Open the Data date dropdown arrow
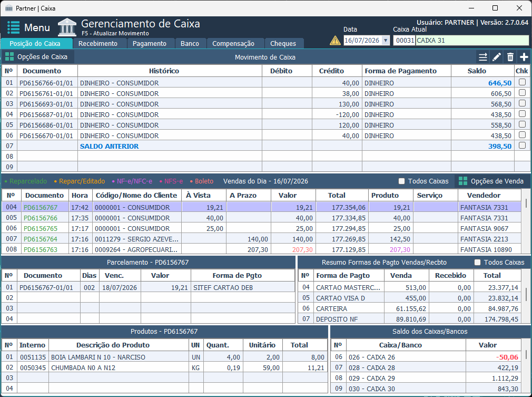Viewport: 532px width, 397px height. (x=386, y=41)
